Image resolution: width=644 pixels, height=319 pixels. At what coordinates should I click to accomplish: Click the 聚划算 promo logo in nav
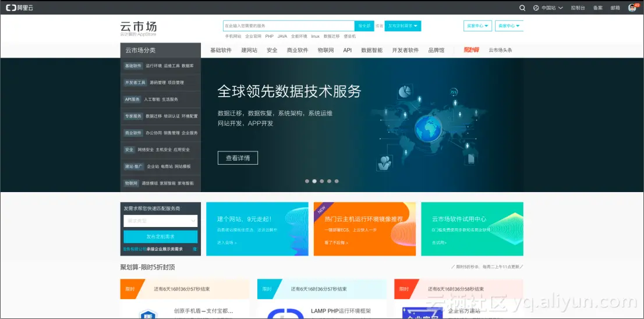pos(471,50)
